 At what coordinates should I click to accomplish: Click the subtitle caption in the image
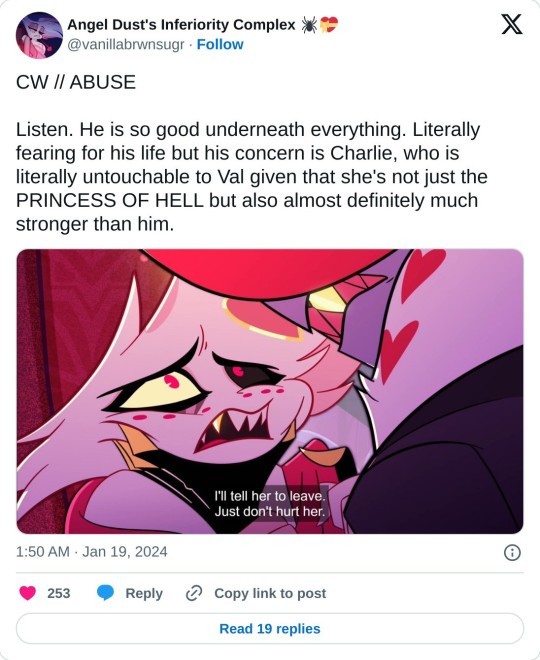[270, 504]
